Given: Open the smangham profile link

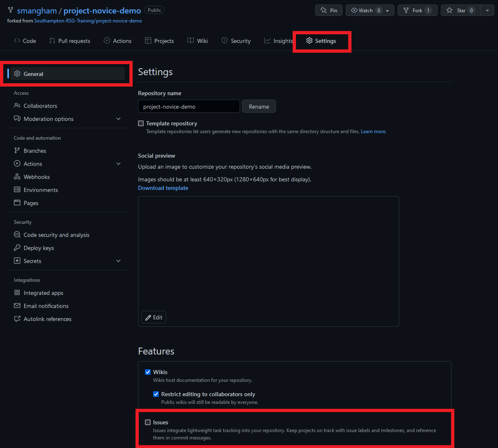Looking at the screenshot, I should tap(37, 11).
